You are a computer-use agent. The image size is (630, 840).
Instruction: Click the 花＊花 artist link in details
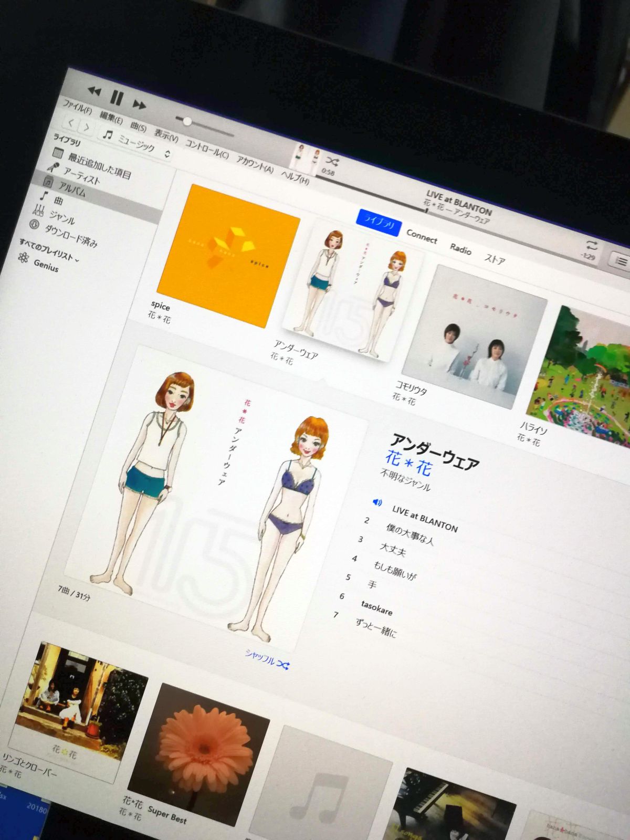(x=408, y=462)
